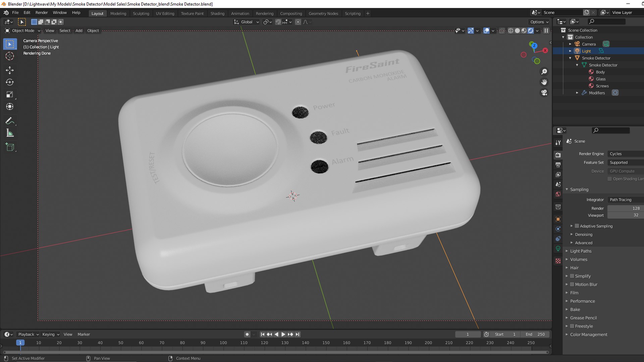Viewport: 644px width, 362px height.
Task: Open the Object Constraints properties tab
Action: tap(558, 239)
